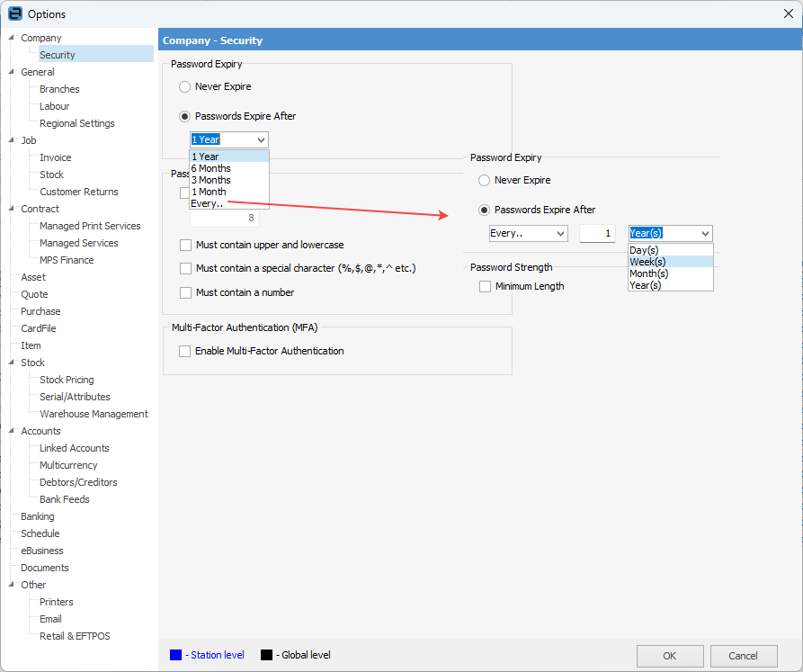Screen dimensions: 803x672
Task: Open the 1 Year expiry dropdown
Action: click(260, 139)
